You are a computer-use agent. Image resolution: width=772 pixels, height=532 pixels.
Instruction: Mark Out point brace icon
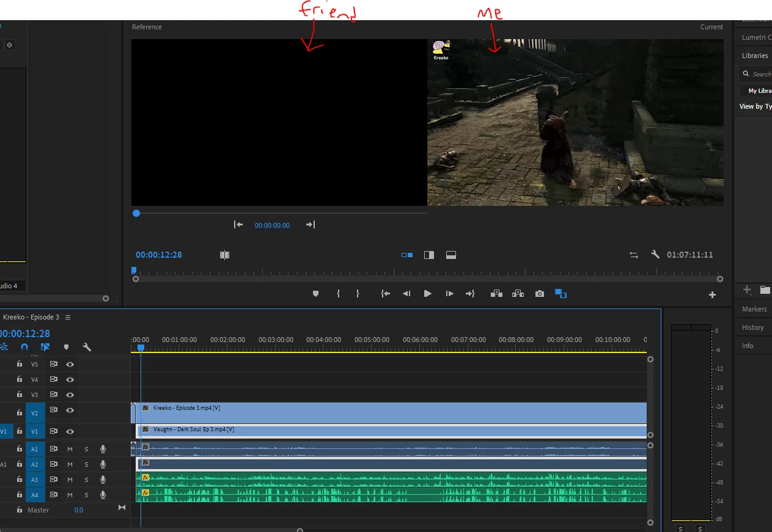(x=358, y=294)
